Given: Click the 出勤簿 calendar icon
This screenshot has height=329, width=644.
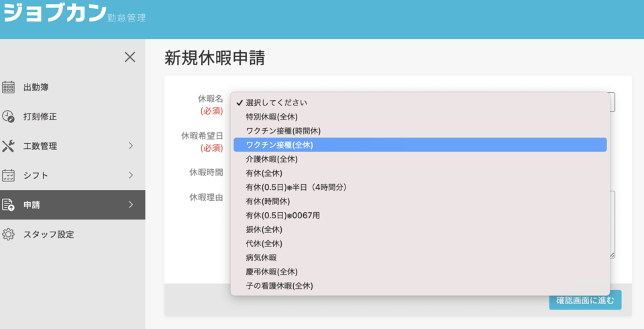Looking at the screenshot, I should 8,87.
